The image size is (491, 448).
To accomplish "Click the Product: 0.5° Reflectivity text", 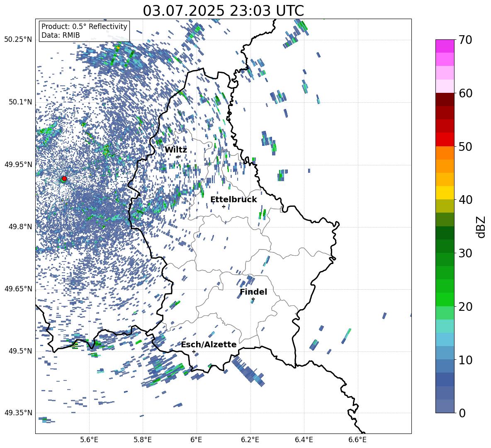I will coord(84,27).
